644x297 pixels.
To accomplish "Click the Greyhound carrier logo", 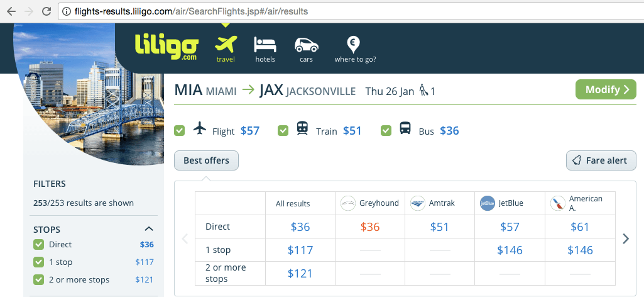I will (x=348, y=203).
